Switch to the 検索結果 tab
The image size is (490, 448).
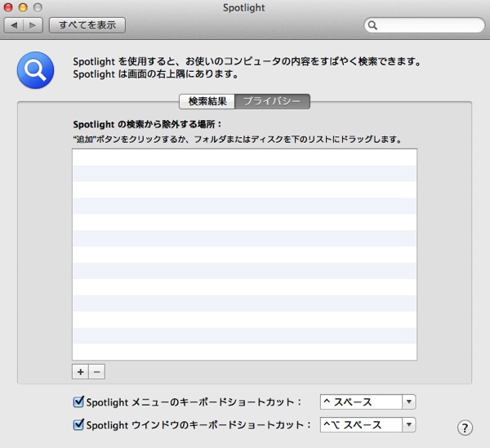[207, 101]
